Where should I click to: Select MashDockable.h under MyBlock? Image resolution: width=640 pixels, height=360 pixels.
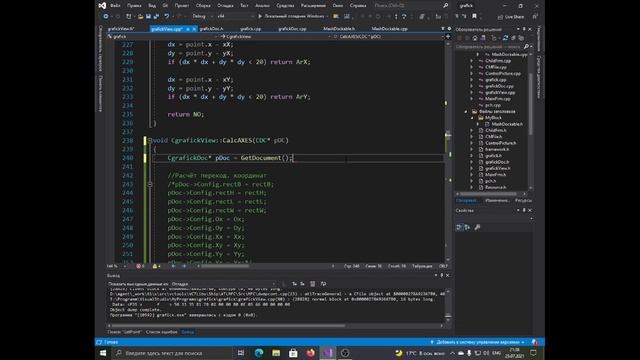[x=507, y=124]
